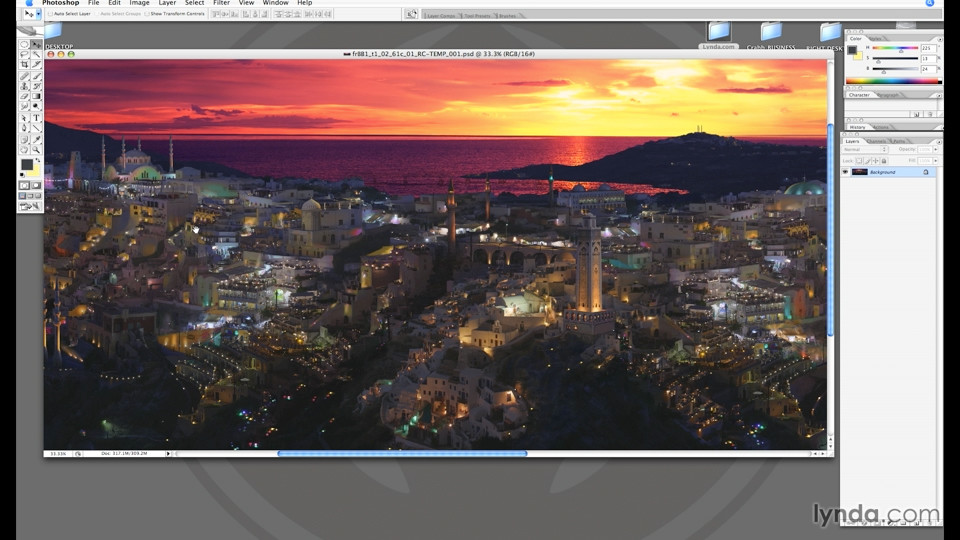Open the tool preset picker dropdown arrow
Viewport: 960px width, 540px height.
38,13
